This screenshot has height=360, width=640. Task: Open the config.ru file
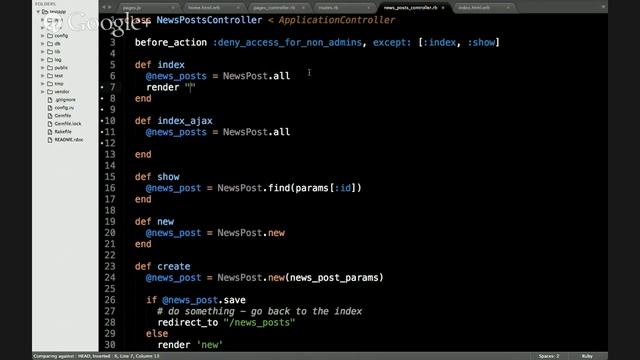[x=64, y=108]
